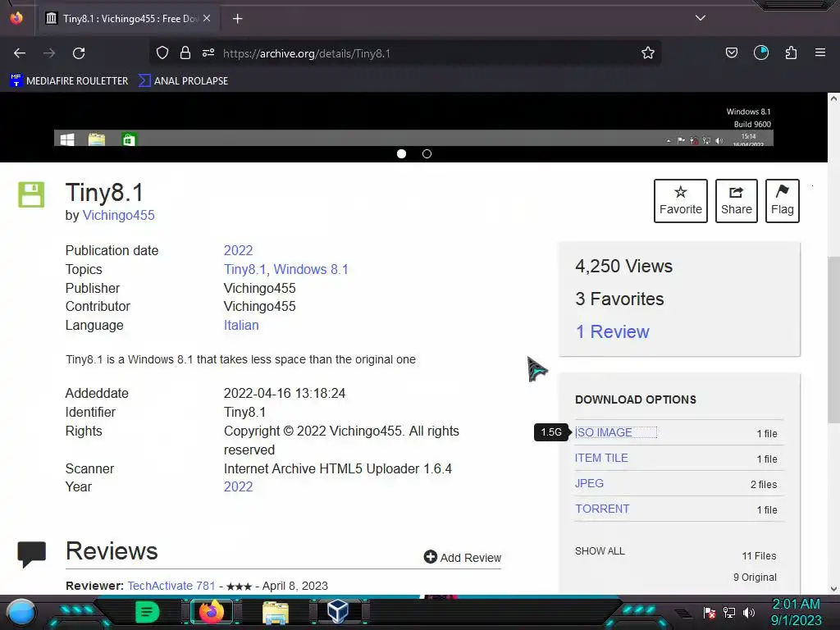Switch to Firefox on the taskbar
The image size is (840, 630).
[212, 612]
